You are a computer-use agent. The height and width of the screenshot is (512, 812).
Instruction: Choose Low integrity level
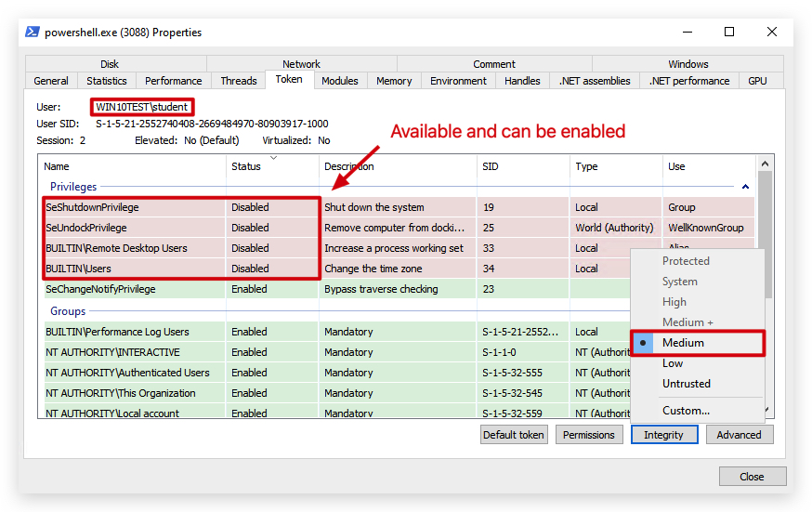[698, 363]
